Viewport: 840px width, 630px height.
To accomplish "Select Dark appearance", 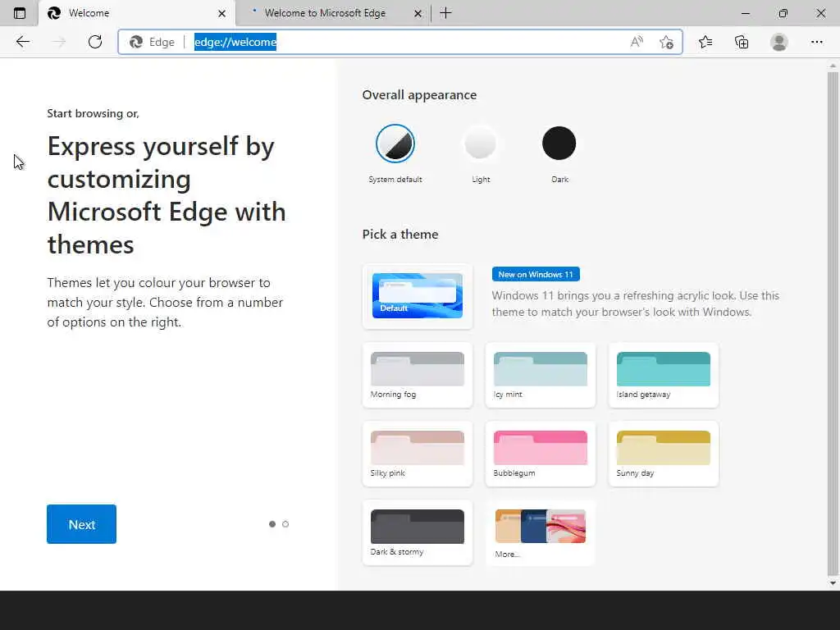I will pos(559,144).
